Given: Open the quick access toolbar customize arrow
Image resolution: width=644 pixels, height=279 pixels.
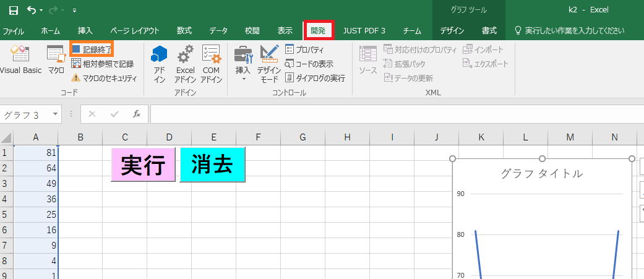Looking at the screenshot, I should [x=74, y=11].
